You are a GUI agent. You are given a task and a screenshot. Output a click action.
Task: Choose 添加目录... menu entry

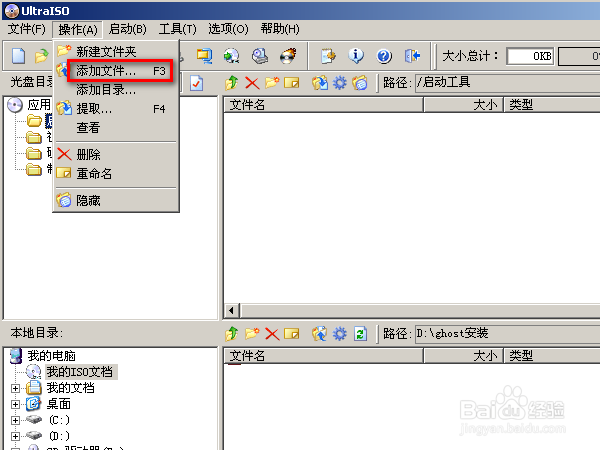click(116, 90)
